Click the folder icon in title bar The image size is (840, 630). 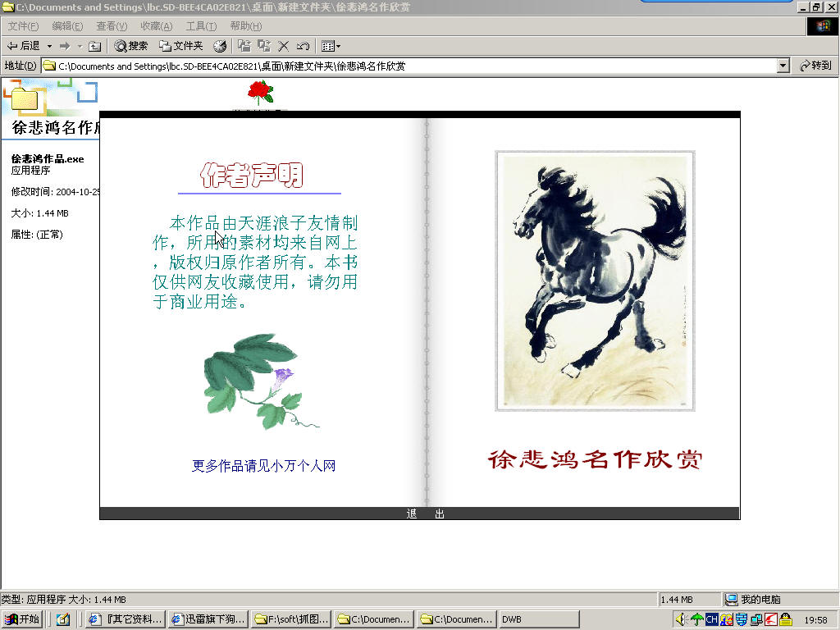click(x=7, y=7)
